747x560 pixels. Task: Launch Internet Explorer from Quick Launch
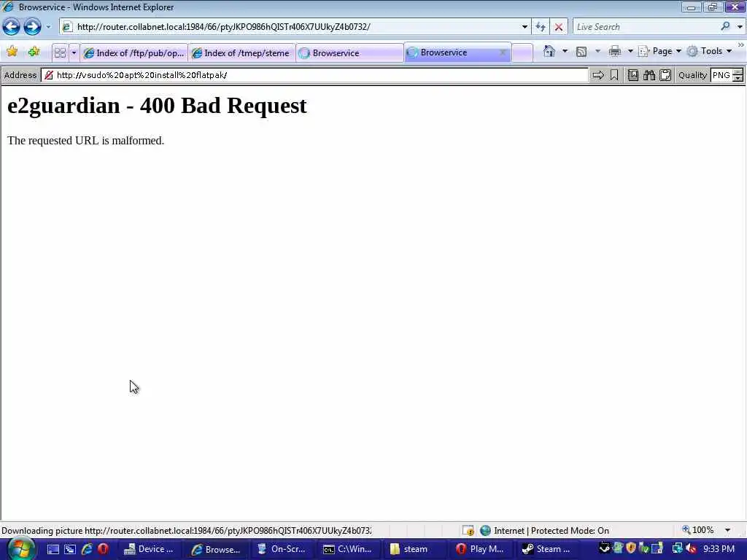[x=87, y=549]
